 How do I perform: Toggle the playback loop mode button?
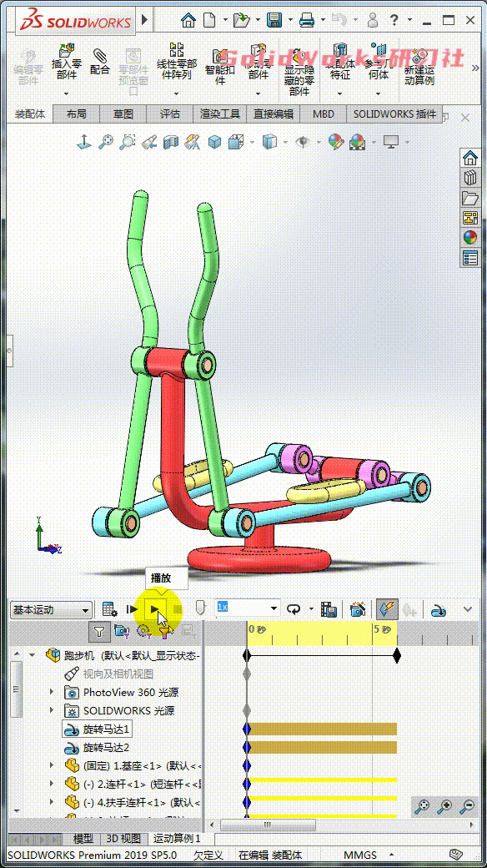point(293,609)
